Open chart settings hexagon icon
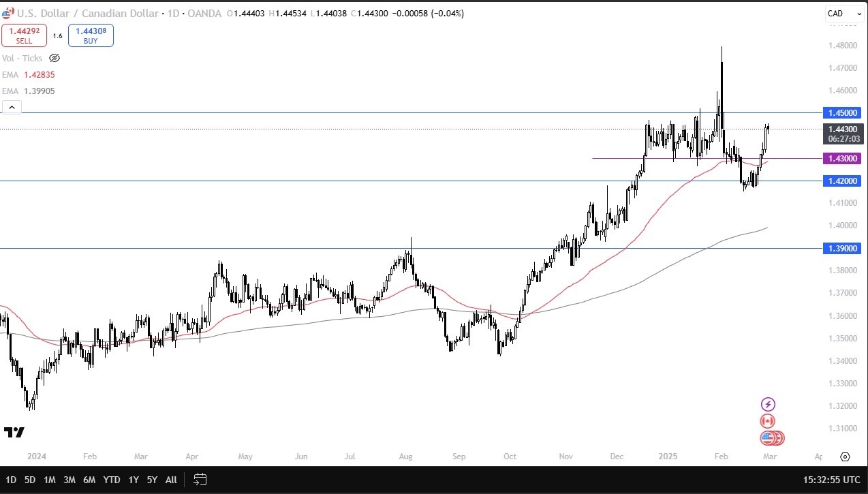The image size is (868, 494). (845, 457)
